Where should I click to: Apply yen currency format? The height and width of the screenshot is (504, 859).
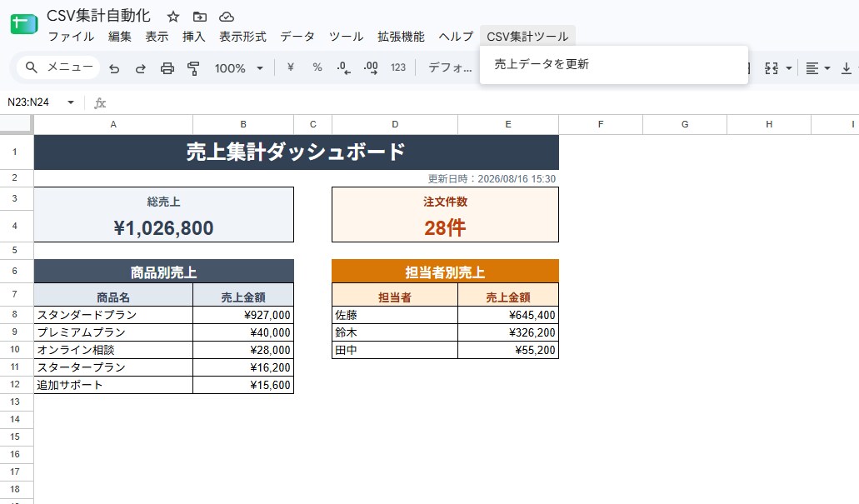pyautogui.click(x=290, y=67)
